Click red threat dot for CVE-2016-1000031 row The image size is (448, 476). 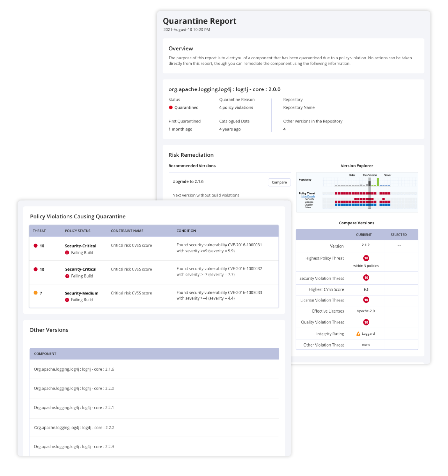tap(36, 246)
